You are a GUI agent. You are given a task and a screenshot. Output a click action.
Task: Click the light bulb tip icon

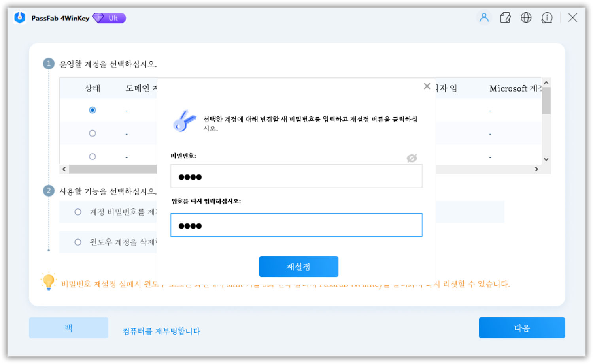pyautogui.click(x=49, y=282)
